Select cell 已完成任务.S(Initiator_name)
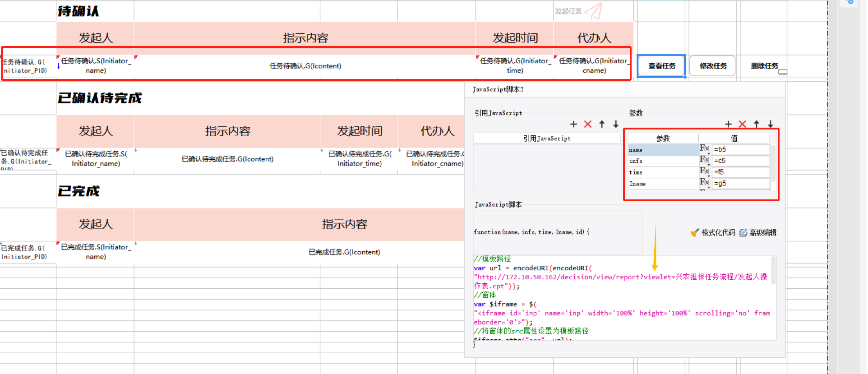Image resolution: width=868 pixels, height=374 pixels. coord(95,252)
